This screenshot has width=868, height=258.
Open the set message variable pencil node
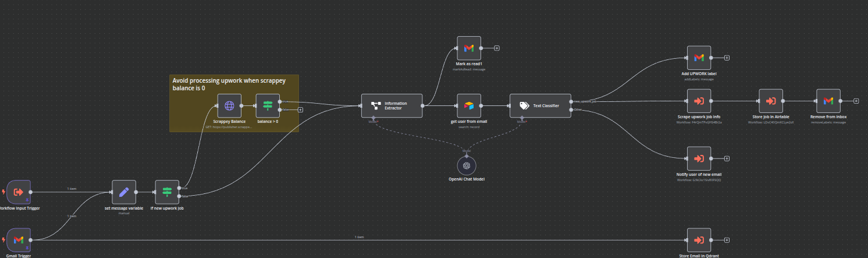pyautogui.click(x=124, y=192)
